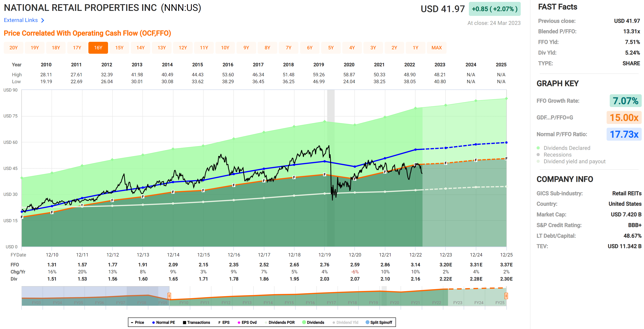Viewport: 644px width, 329px height.
Task: Choose the 5Y time range button
Action: coord(331,48)
